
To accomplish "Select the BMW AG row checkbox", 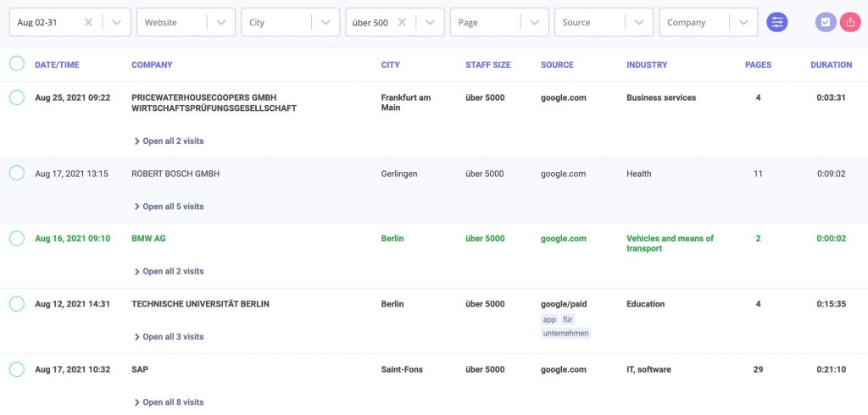I will 17,239.
